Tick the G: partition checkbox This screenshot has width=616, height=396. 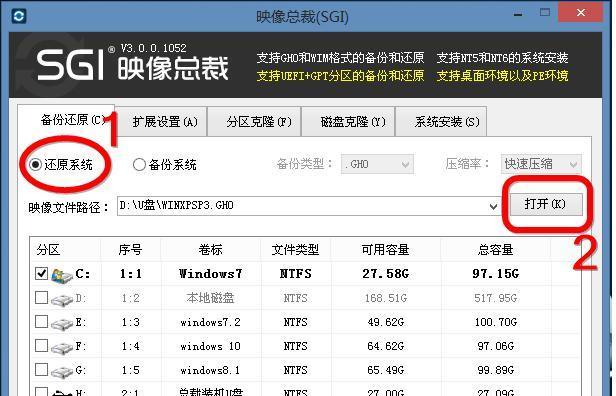[x=42, y=370]
